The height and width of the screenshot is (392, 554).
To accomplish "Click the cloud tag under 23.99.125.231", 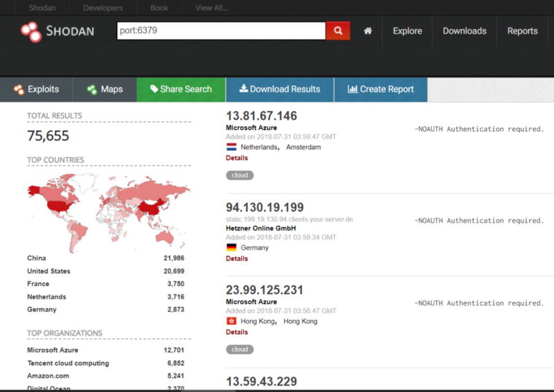I will (240, 350).
